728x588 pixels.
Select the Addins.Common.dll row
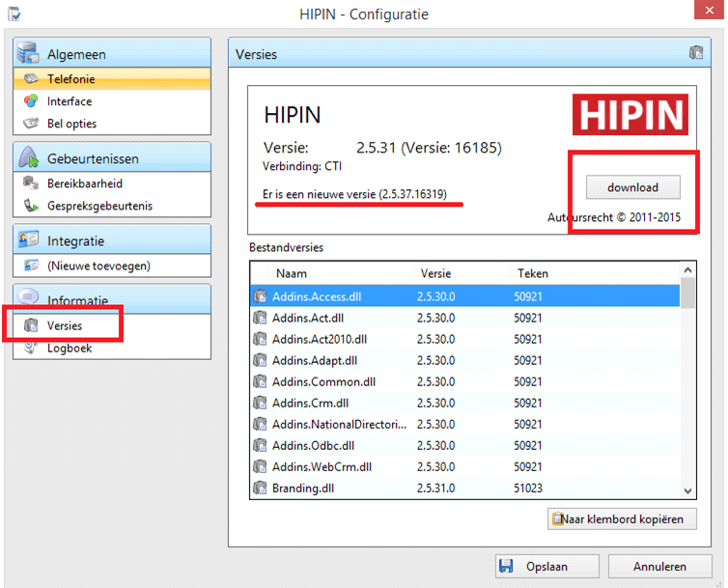click(x=464, y=381)
